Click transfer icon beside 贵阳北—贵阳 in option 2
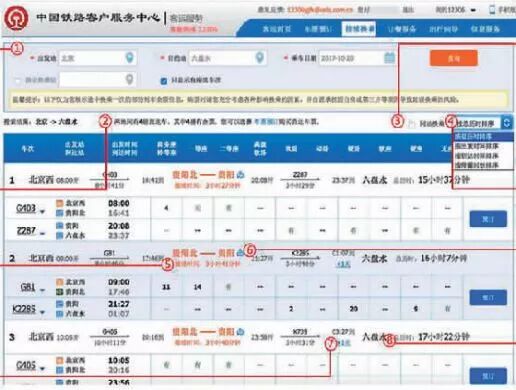This screenshot has height=390, width=516. [240, 253]
